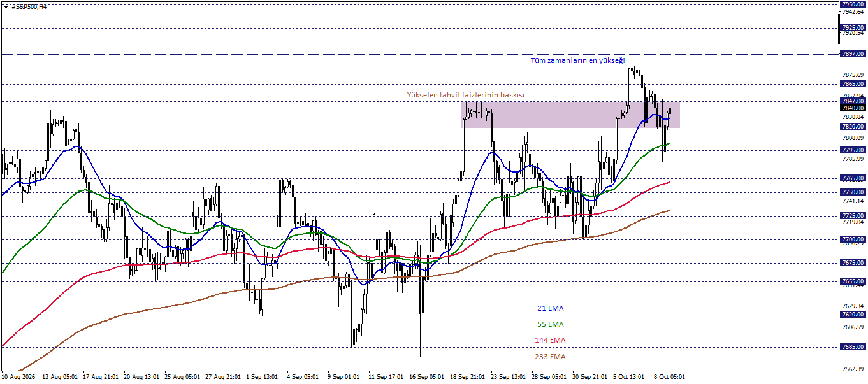The width and height of the screenshot is (868, 384).
Task: Open the chart menu triangle beside #S&P500,H4
Action: click(6, 6)
